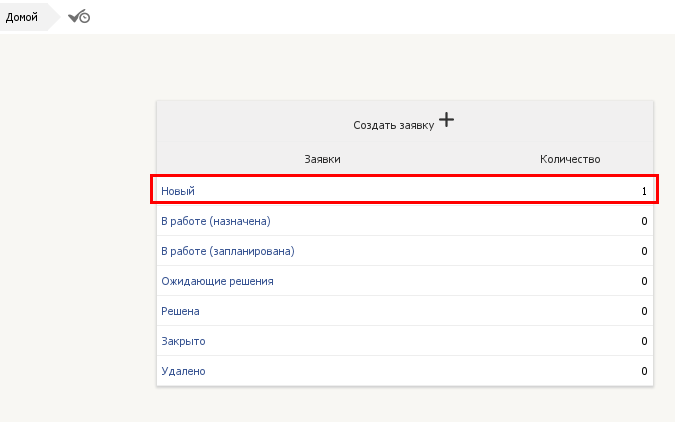Image resolution: width=675 pixels, height=422 pixels.
Task: Open В работе (назначена) tickets
Action: [216, 221]
